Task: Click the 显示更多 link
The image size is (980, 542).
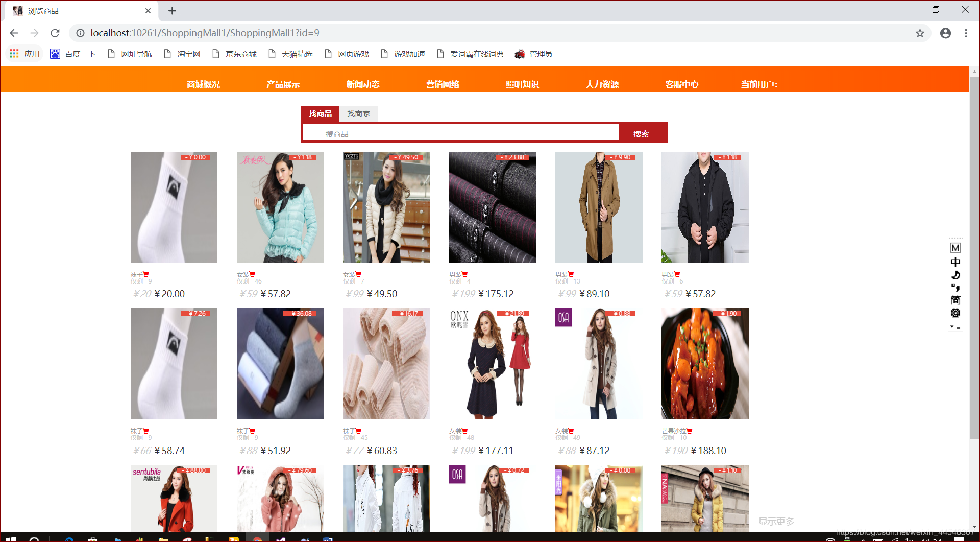Action: [776, 522]
